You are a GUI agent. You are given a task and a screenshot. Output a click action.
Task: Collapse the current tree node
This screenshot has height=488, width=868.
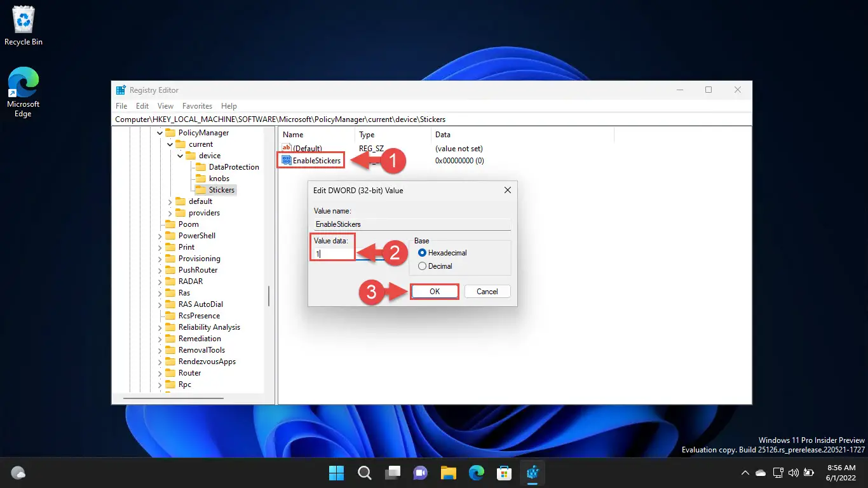click(x=170, y=144)
